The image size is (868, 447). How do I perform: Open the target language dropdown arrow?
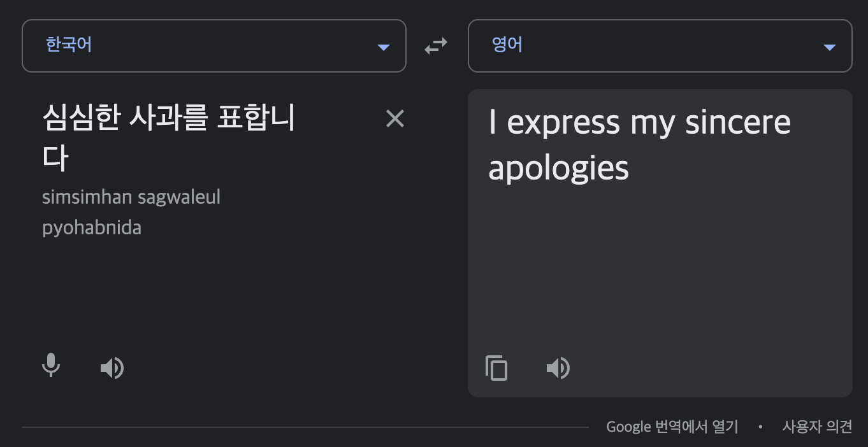point(830,46)
